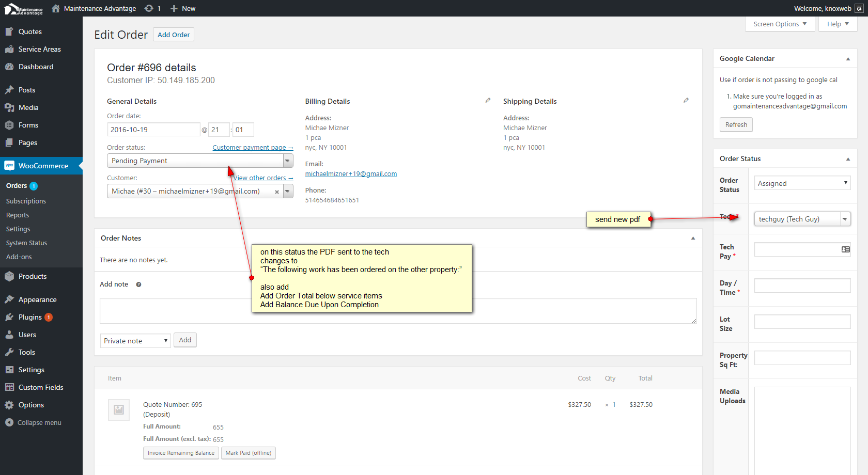868x475 pixels.
Task: Open the techguy Tech selection dropdown
Action: click(x=802, y=219)
